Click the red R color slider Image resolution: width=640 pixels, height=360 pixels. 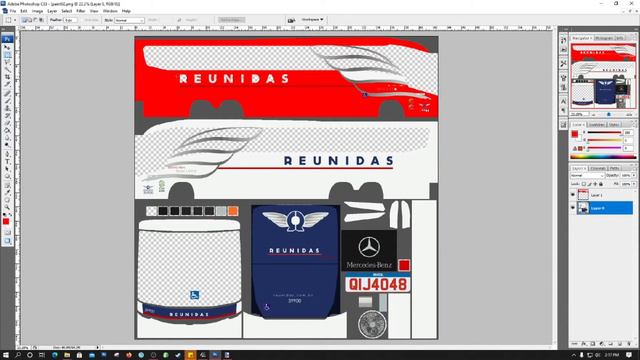coord(604,133)
